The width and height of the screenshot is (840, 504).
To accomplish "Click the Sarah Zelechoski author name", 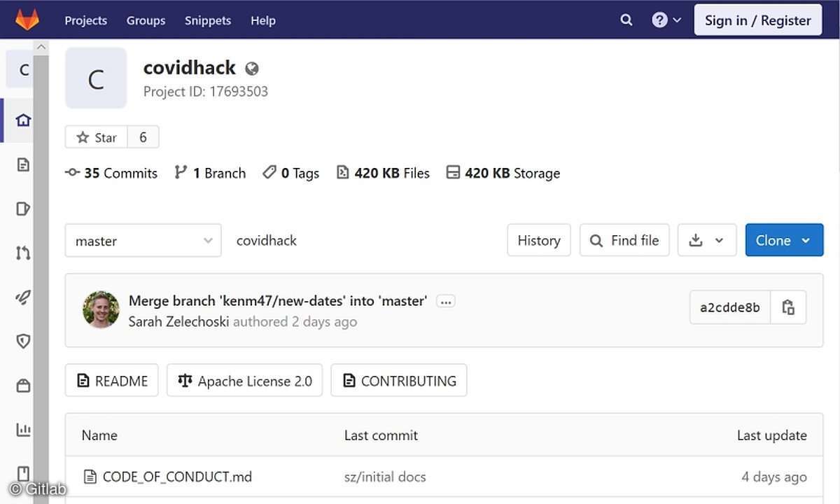I will point(179,322).
